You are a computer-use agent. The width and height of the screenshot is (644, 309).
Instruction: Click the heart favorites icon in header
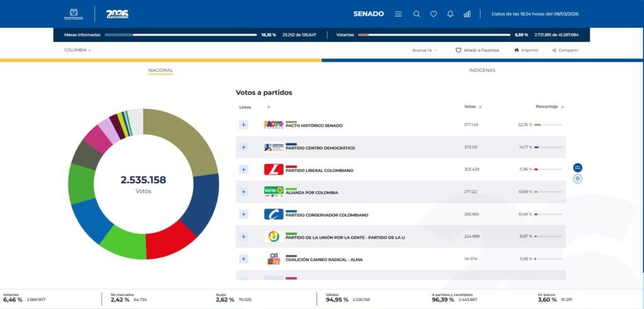click(433, 14)
